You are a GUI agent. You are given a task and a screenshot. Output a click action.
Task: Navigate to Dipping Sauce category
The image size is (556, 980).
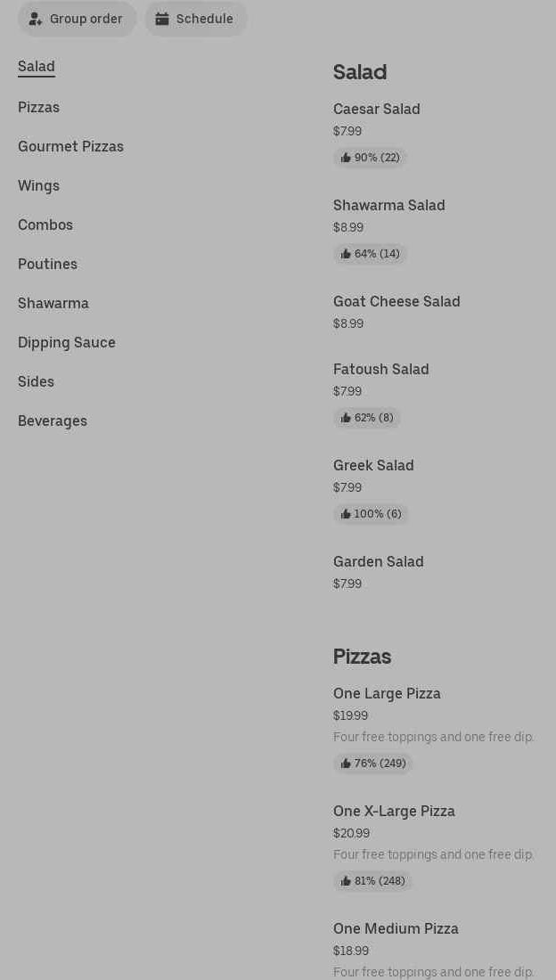67,342
